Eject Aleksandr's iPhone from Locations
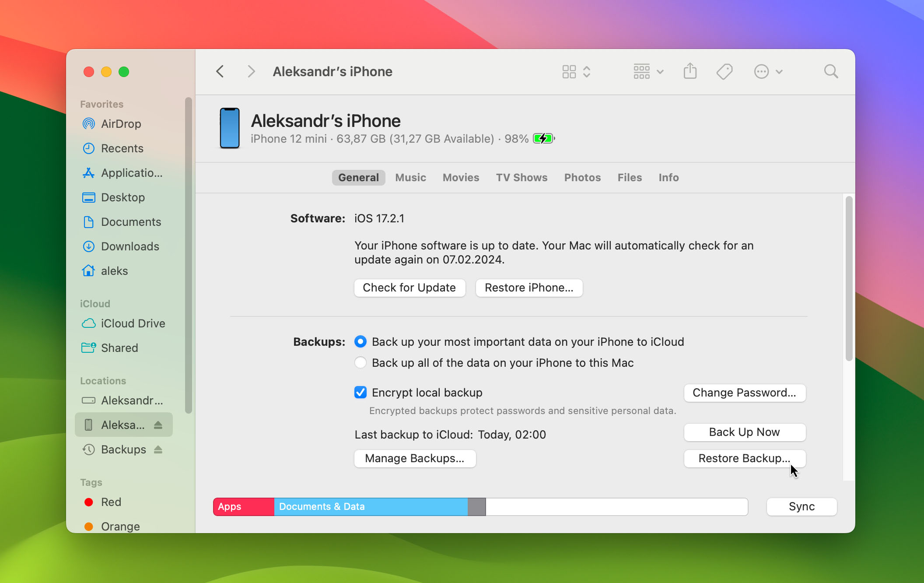924x583 pixels. point(158,425)
